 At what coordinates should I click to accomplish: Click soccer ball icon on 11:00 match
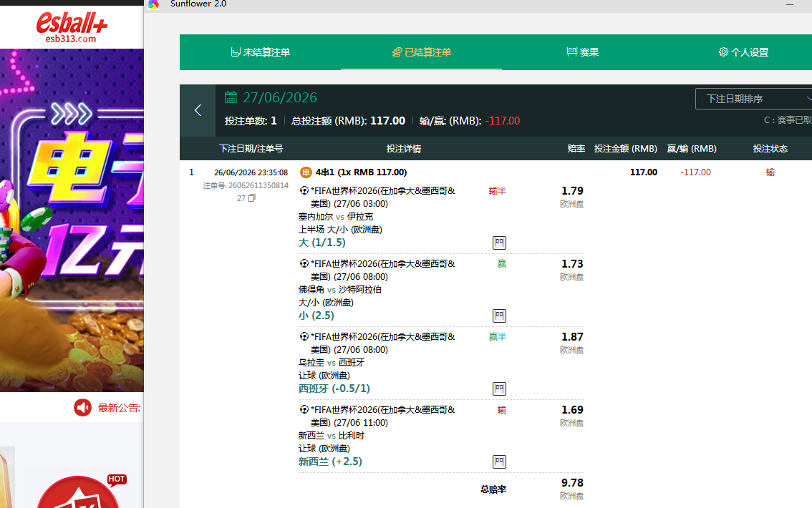pyautogui.click(x=304, y=409)
